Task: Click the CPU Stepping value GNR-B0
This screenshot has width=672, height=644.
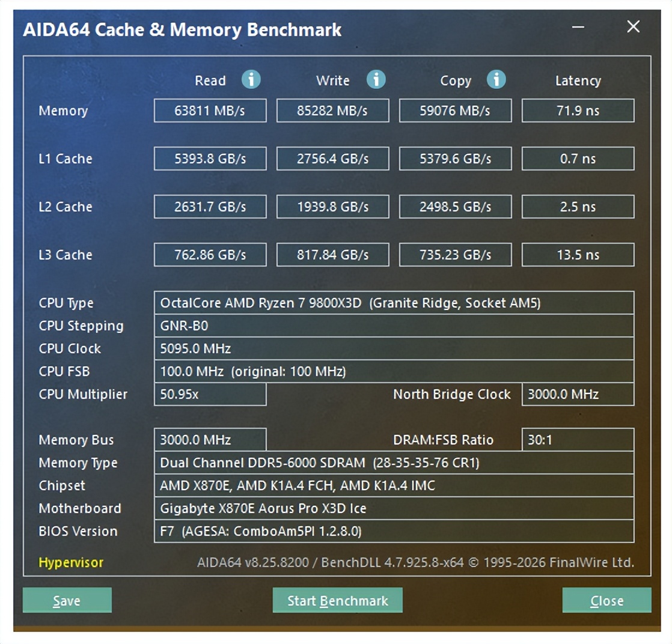Action: click(x=394, y=326)
